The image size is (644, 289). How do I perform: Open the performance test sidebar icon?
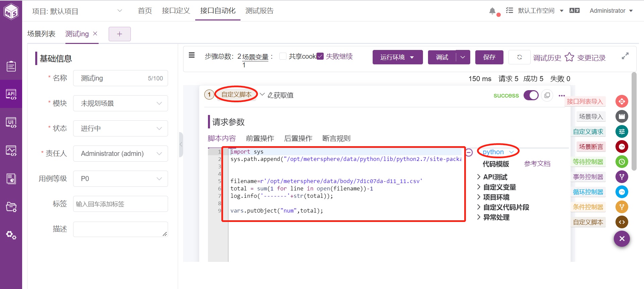11,151
